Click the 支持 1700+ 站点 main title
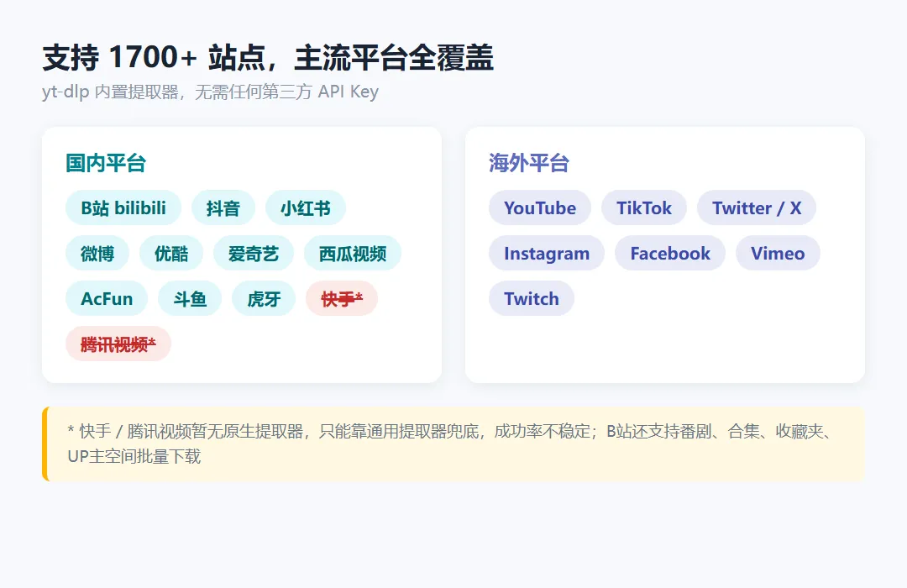The height and width of the screenshot is (588, 907). point(268,57)
